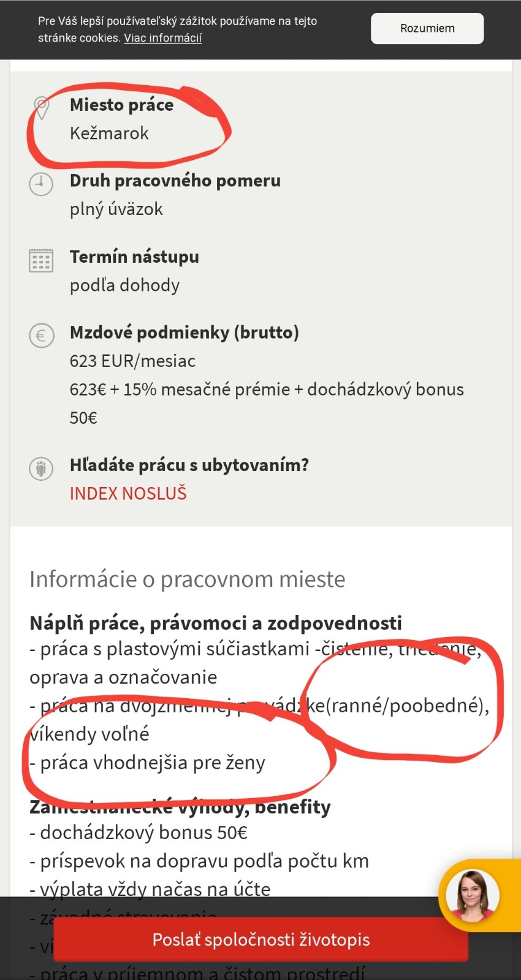Click the Miesto práce heading
This screenshot has width=521, height=980.
coord(121,105)
